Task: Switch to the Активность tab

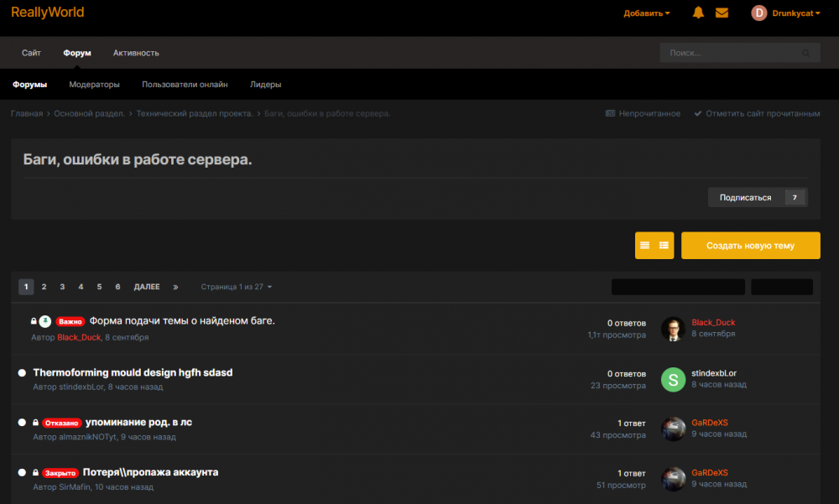Action: pos(136,53)
